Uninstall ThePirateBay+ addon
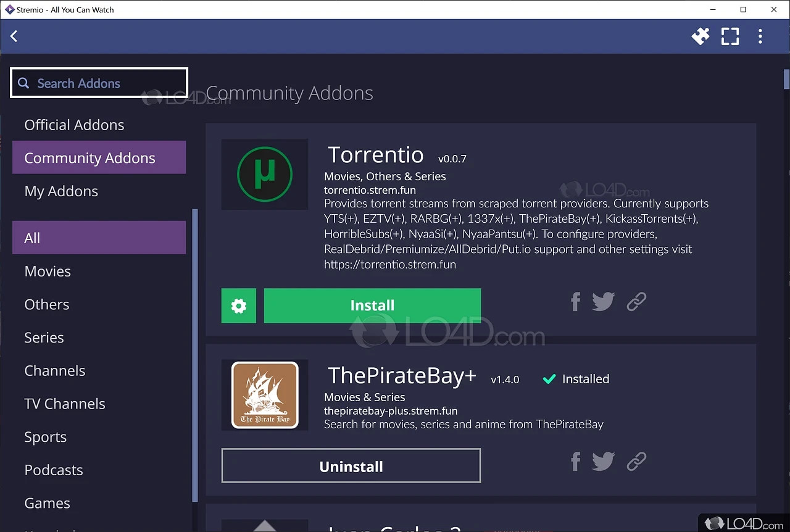The width and height of the screenshot is (790, 532). 351,466
